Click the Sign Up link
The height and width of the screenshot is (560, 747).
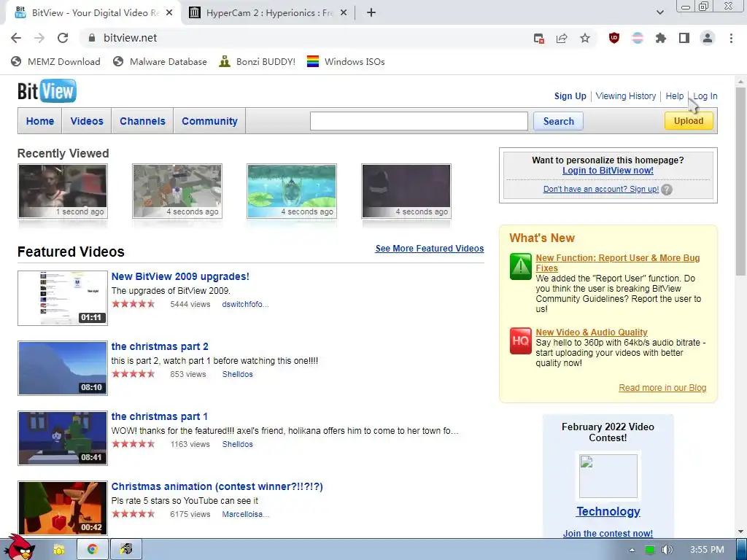[570, 96]
